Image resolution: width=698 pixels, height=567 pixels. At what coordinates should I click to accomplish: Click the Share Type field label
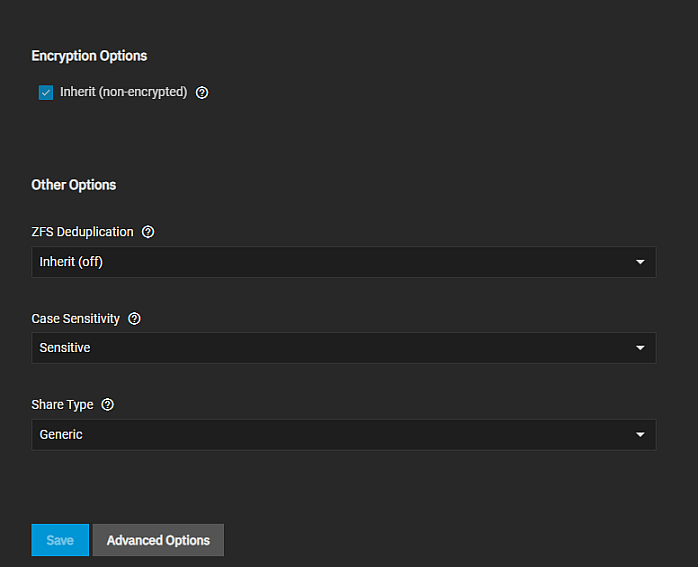coord(62,405)
